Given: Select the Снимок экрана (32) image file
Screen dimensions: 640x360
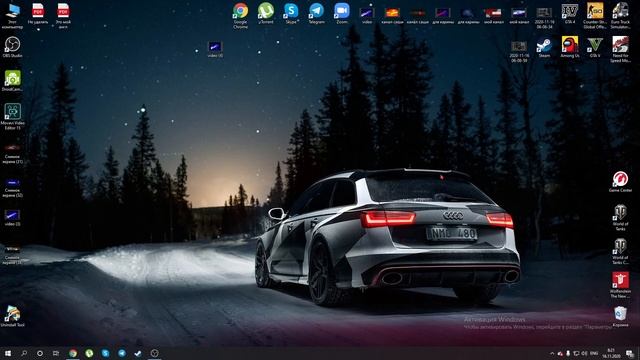Looking at the screenshot, I should 12,187.
